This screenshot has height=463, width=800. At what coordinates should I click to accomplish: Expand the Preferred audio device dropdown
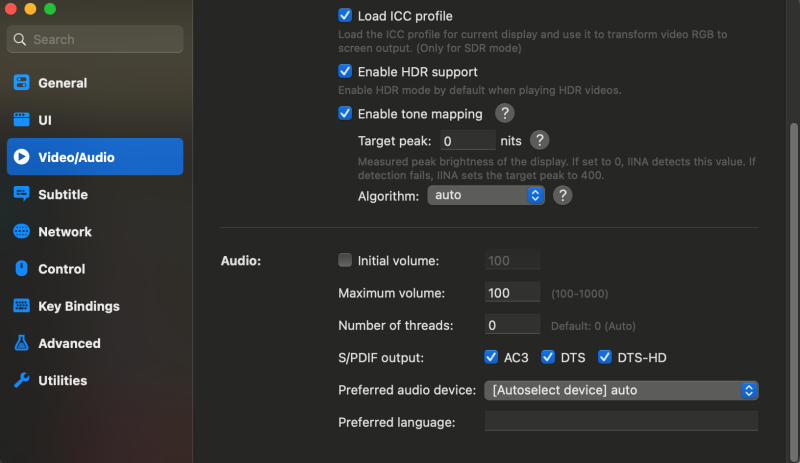point(621,391)
